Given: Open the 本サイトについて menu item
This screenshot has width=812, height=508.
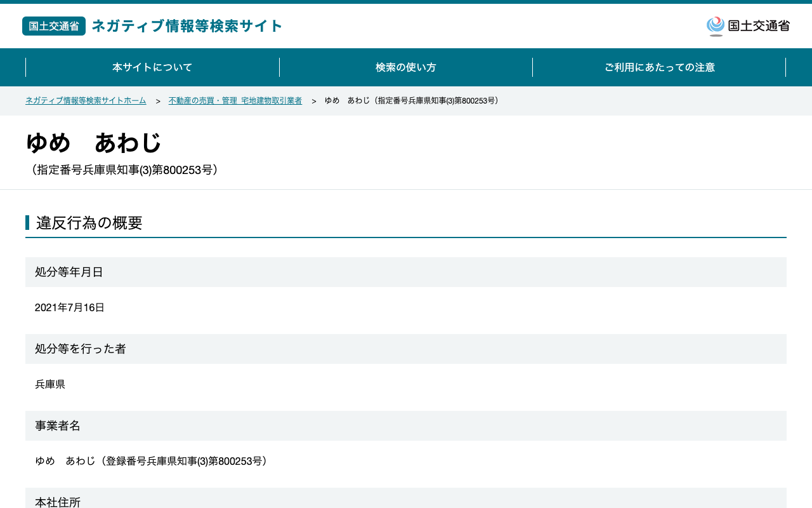Looking at the screenshot, I should point(152,67).
